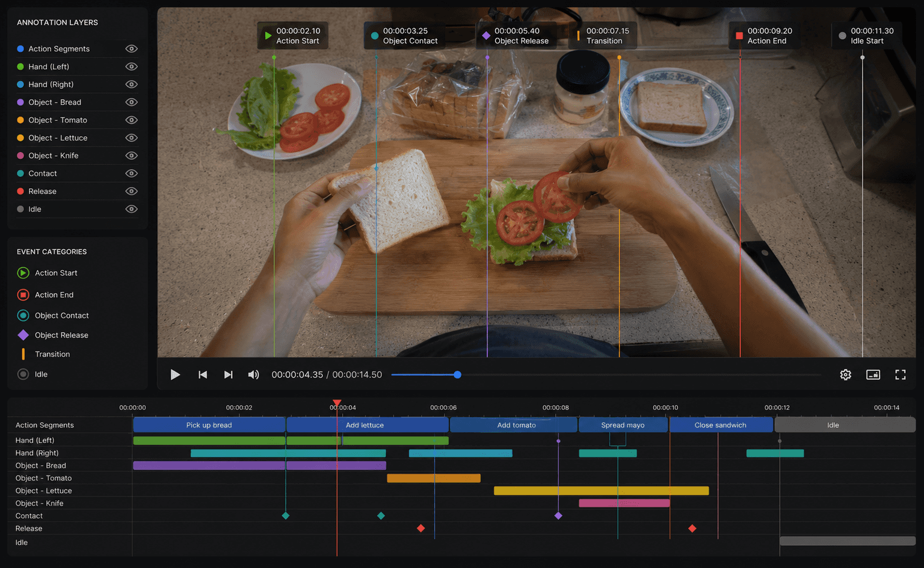Select the Spread mayo segment
The image size is (924, 568).
click(623, 425)
